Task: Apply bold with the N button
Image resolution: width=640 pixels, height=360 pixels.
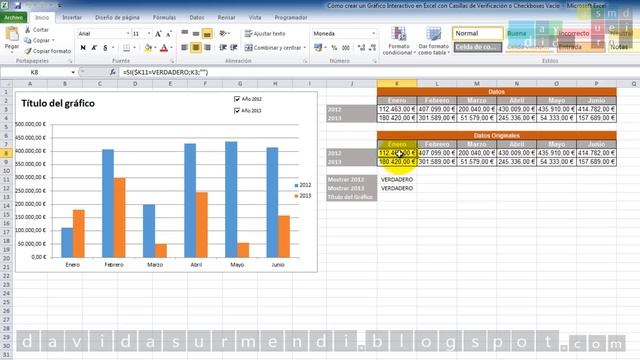Action: coord(83,48)
